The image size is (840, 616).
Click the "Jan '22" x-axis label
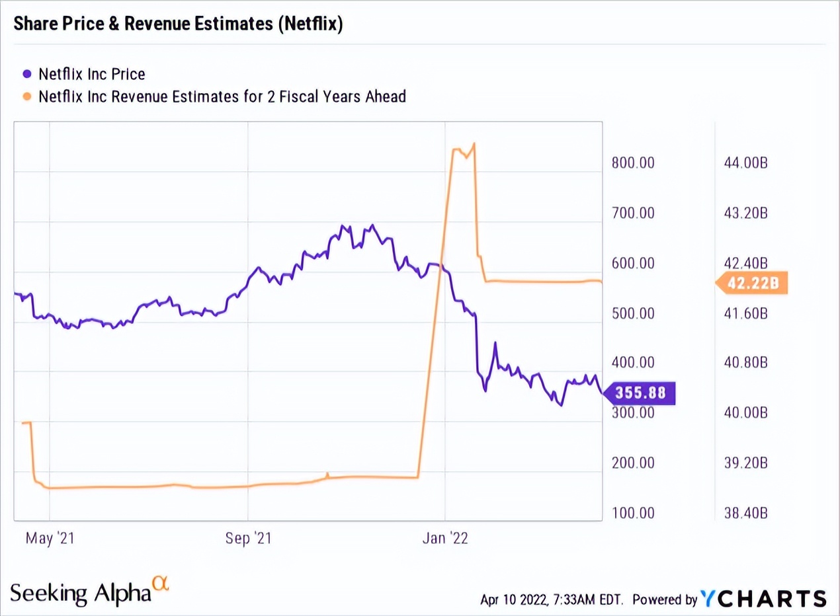(446, 539)
